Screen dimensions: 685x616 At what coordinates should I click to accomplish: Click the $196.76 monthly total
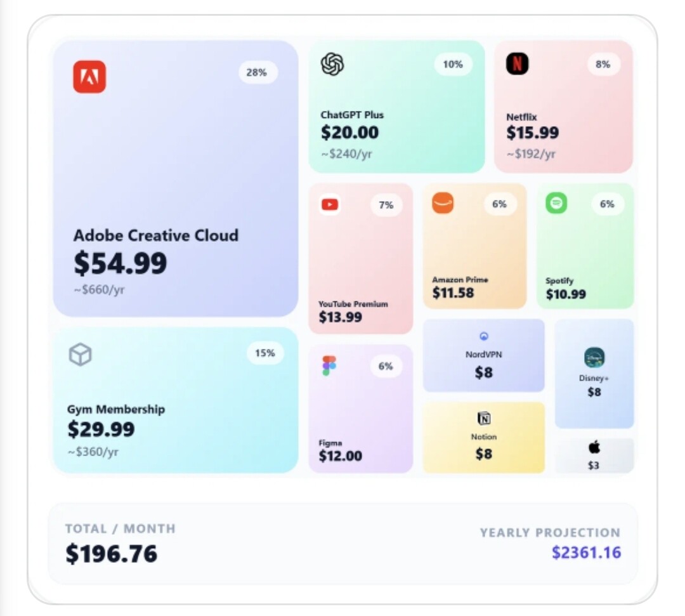(x=112, y=554)
